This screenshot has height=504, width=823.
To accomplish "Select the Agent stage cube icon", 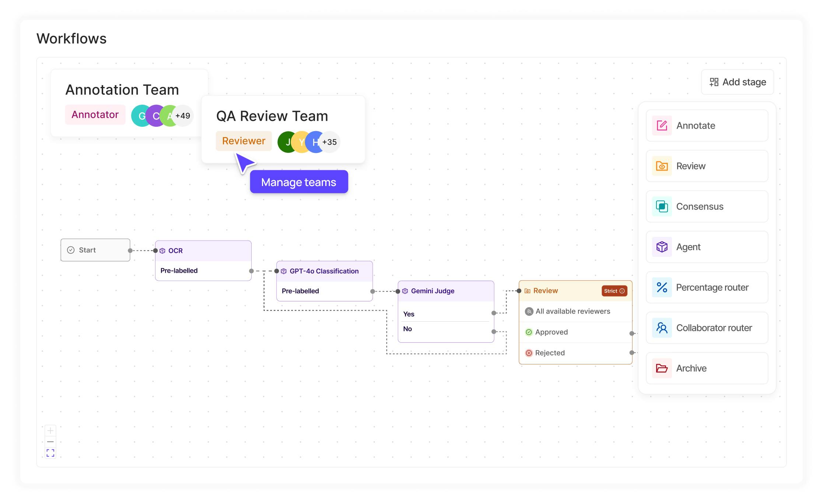I will tap(662, 247).
